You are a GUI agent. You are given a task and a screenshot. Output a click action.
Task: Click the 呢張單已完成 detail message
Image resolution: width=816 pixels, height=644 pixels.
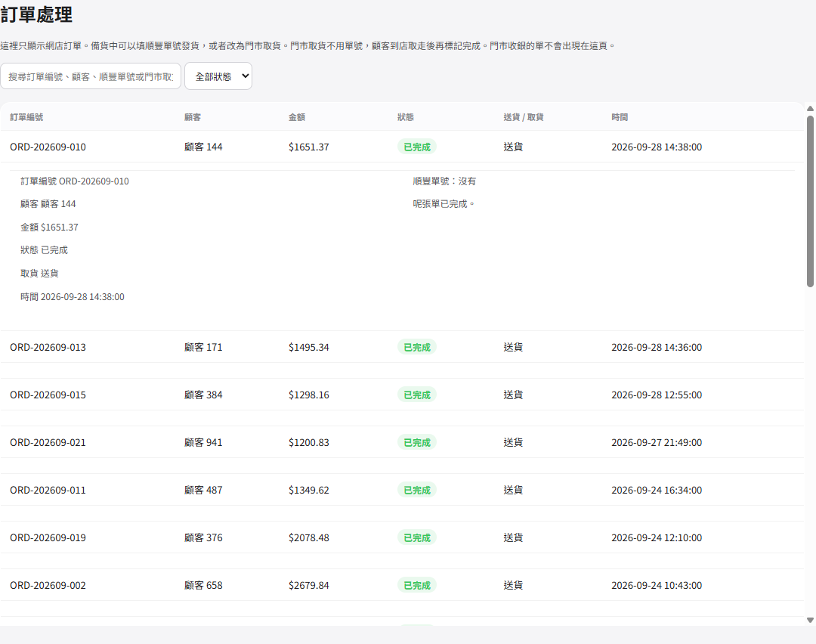pyautogui.click(x=444, y=204)
